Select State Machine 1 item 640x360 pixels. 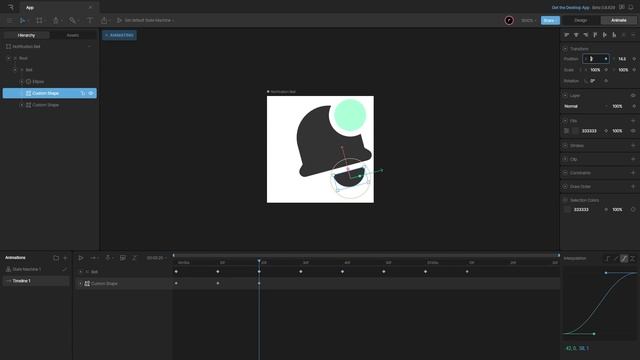(x=36, y=269)
